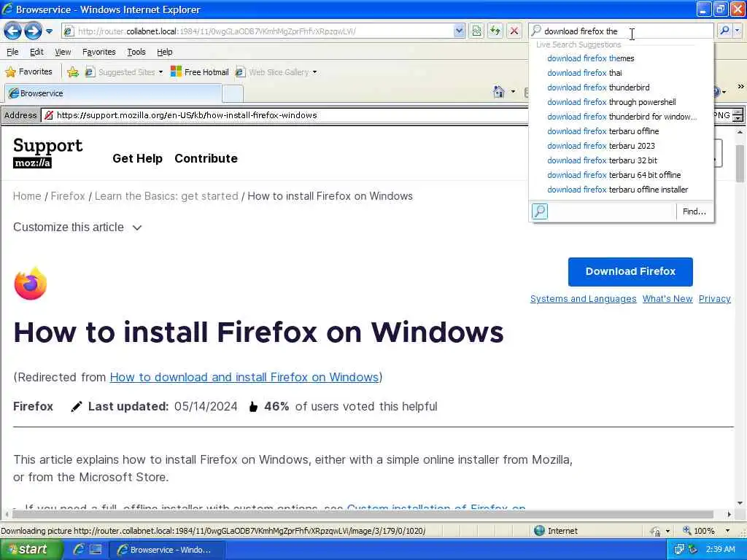Expand the IE address bar history dropdown
This screenshot has width=747, height=560.
tap(459, 31)
